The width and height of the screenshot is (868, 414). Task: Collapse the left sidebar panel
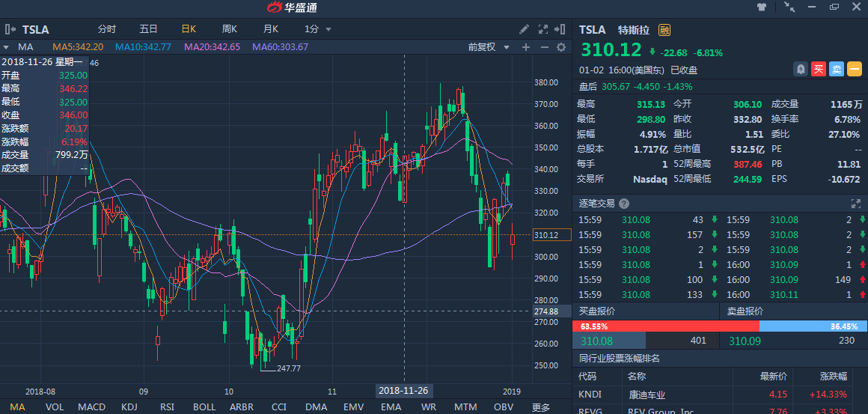tap(10, 30)
